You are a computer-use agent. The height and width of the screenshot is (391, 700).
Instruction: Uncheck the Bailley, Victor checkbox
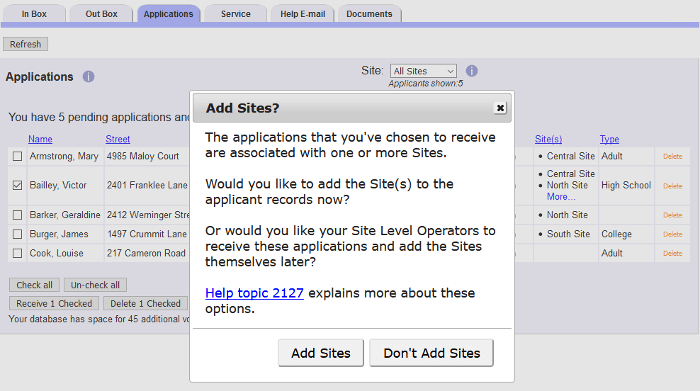click(17, 185)
